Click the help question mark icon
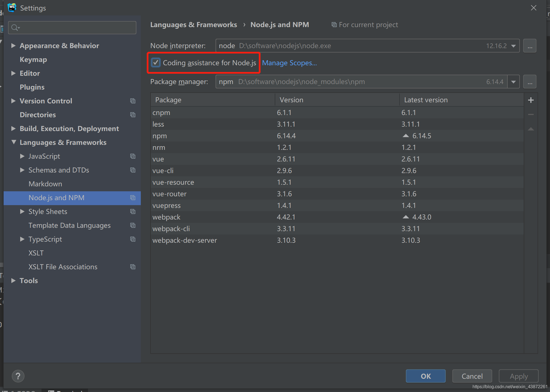This screenshot has width=550, height=392. coord(18,376)
